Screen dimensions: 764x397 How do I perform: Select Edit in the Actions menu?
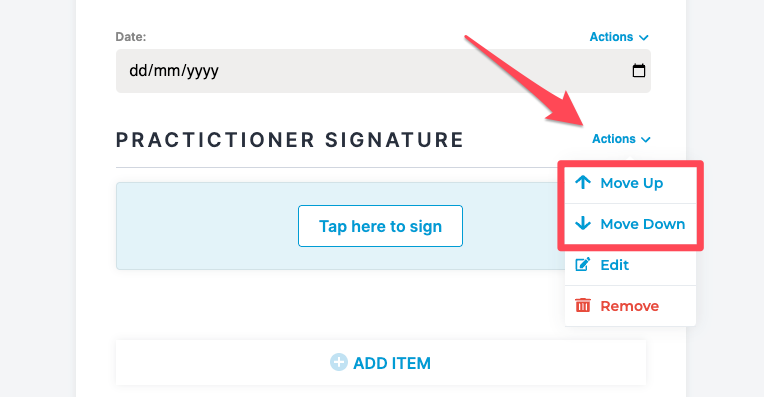[x=630, y=265]
